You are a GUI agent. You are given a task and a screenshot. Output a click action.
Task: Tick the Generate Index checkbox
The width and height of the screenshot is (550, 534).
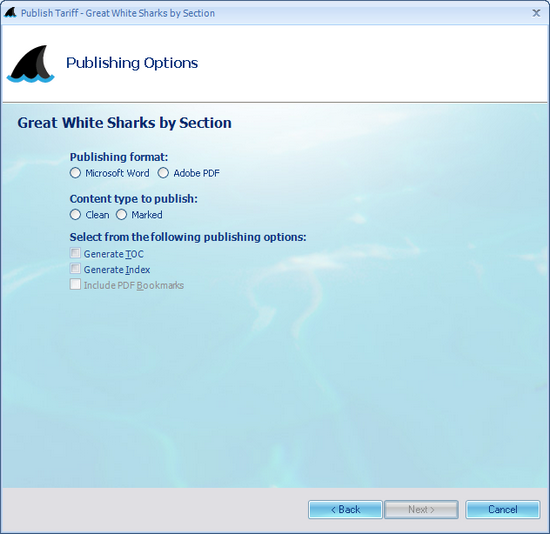coord(75,269)
